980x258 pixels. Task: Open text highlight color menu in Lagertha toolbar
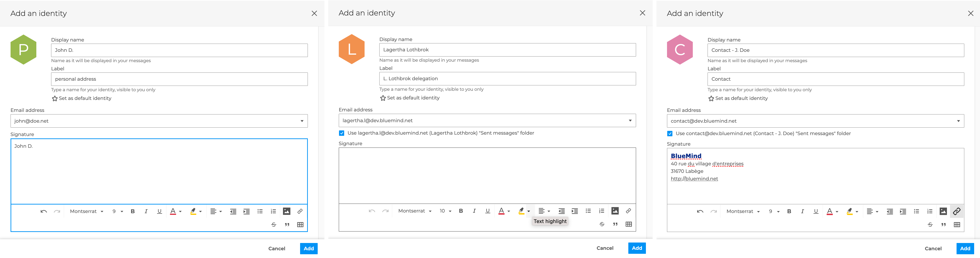(528, 211)
